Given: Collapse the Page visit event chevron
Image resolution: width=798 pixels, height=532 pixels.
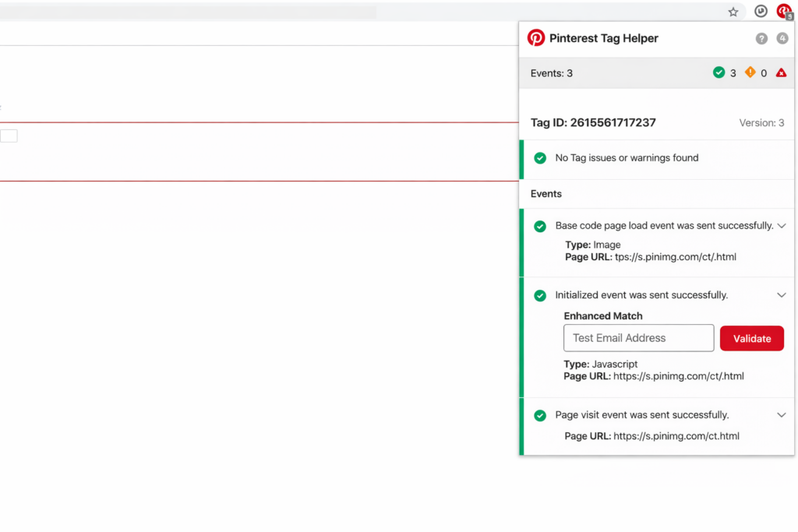Looking at the screenshot, I should [x=782, y=415].
